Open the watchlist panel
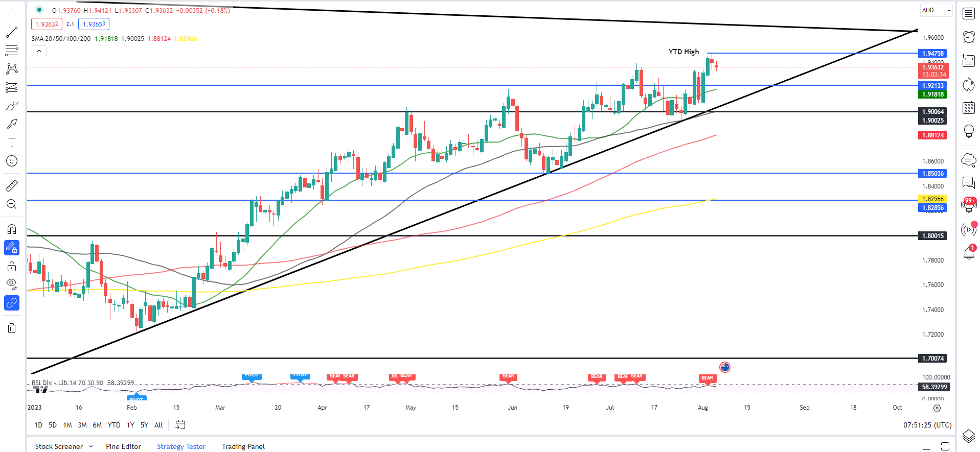The width and height of the screenshot is (980, 452). pyautogui.click(x=969, y=14)
